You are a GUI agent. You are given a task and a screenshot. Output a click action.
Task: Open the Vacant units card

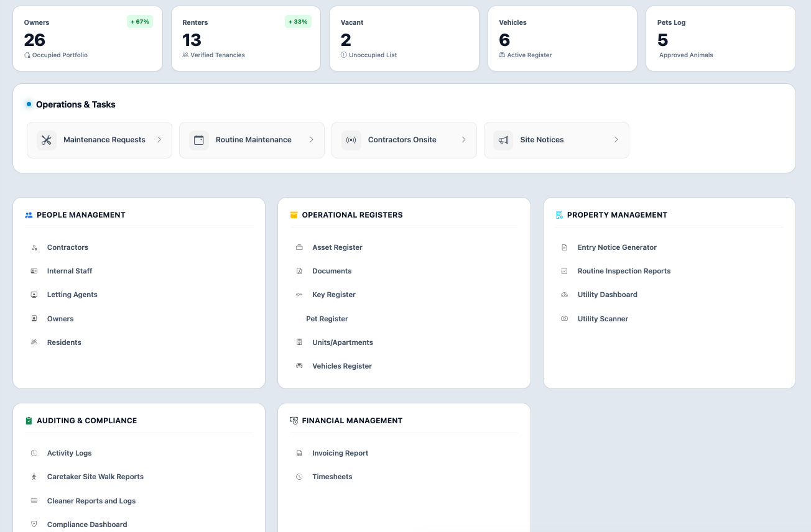pyautogui.click(x=404, y=39)
